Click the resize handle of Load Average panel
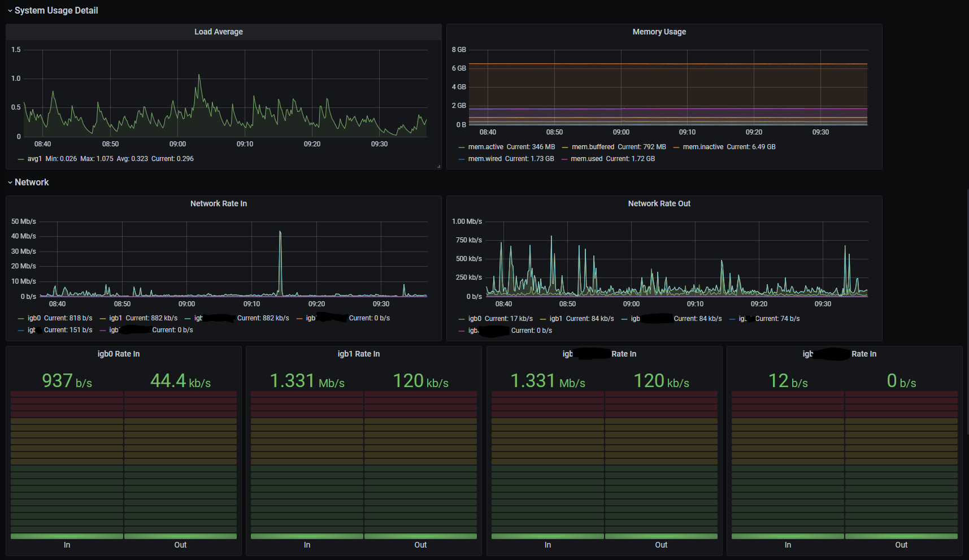The height and width of the screenshot is (560, 969). pos(438,166)
